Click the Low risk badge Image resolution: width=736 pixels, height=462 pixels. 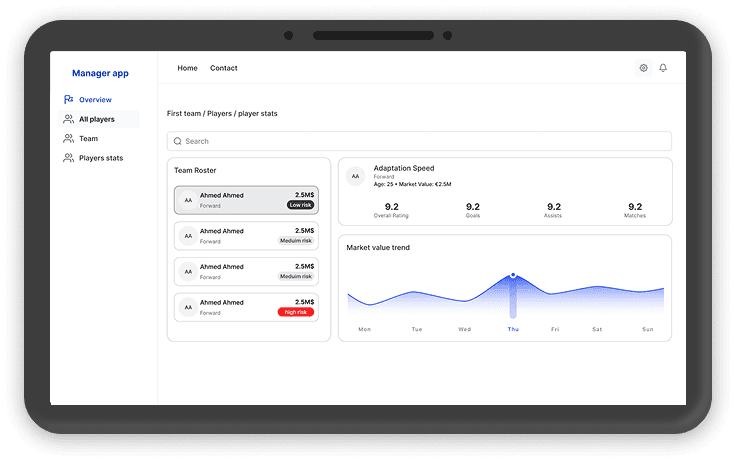pyautogui.click(x=300, y=205)
